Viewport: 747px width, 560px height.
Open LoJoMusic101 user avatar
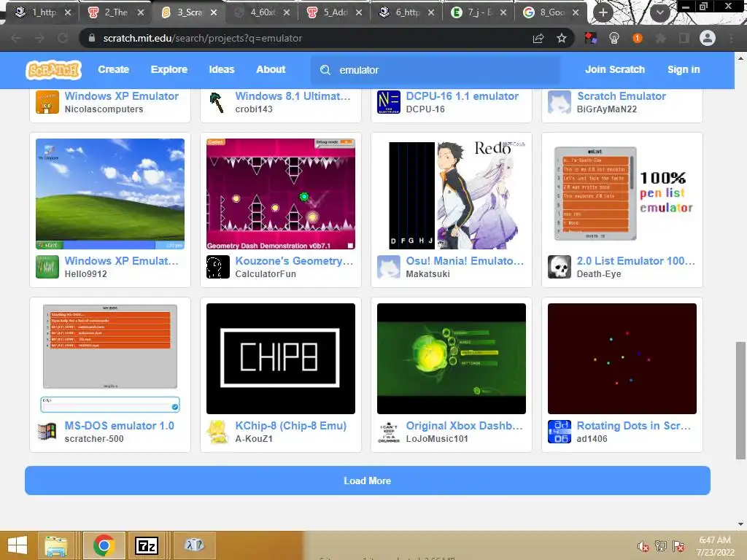point(389,432)
